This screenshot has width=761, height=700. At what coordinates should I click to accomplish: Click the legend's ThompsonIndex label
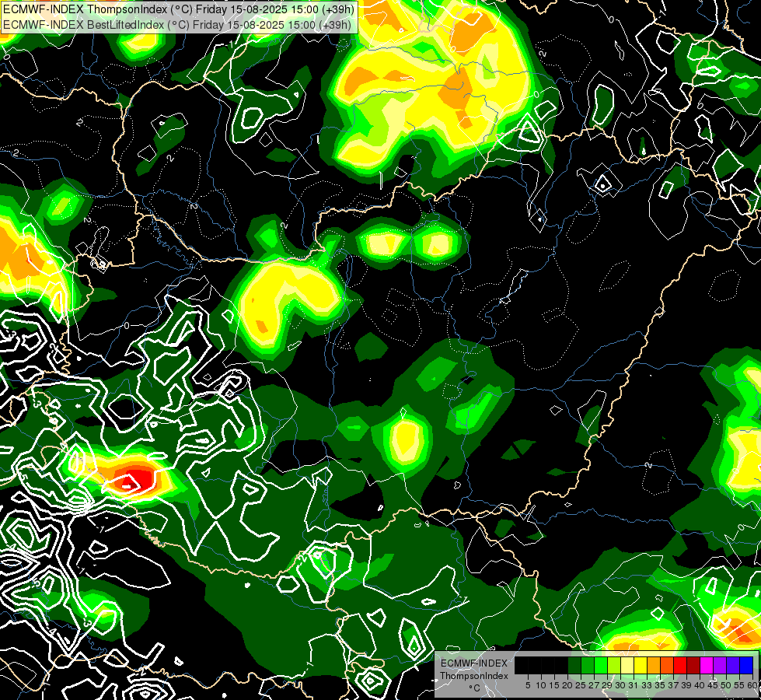[474, 676]
